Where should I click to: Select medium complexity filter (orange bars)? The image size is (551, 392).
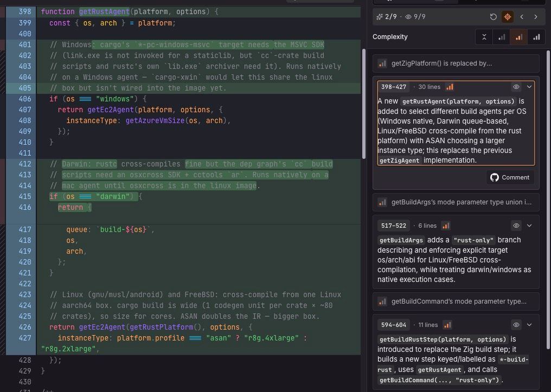pos(518,37)
